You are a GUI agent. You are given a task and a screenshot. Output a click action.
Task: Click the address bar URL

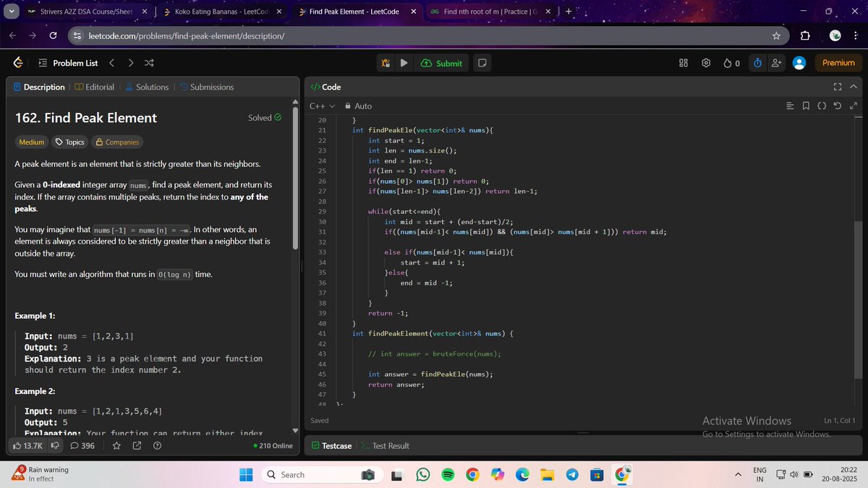[x=186, y=35]
